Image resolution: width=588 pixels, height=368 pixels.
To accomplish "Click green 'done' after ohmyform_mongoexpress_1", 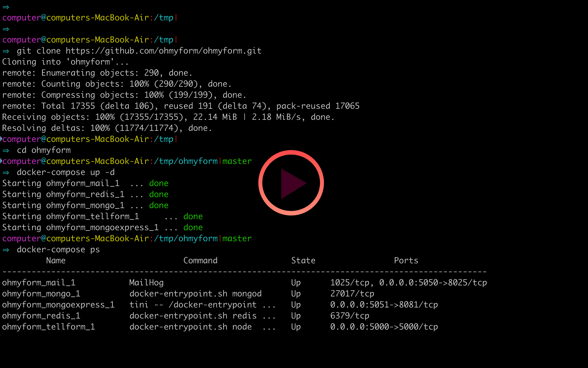I will tap(193, 227).
